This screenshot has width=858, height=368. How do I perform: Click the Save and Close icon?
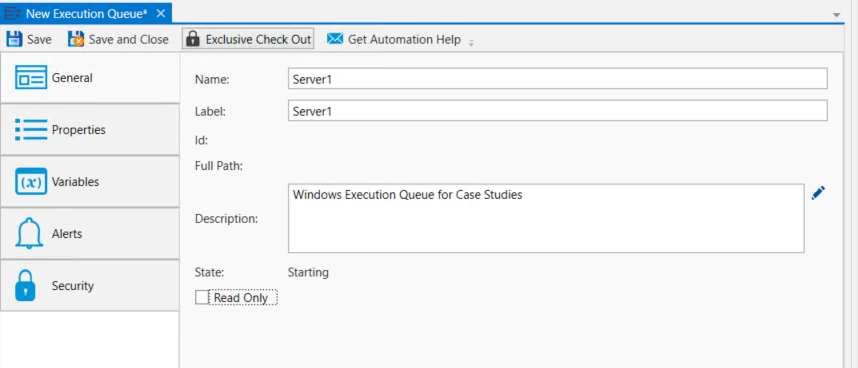click(76, 39)
